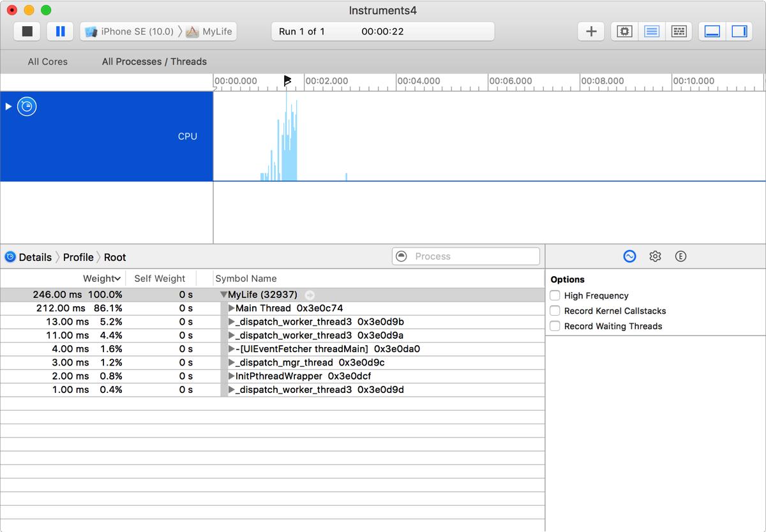Pause the current trace run
The height and width of the screenshot is (532, 766).
[60, 31]
